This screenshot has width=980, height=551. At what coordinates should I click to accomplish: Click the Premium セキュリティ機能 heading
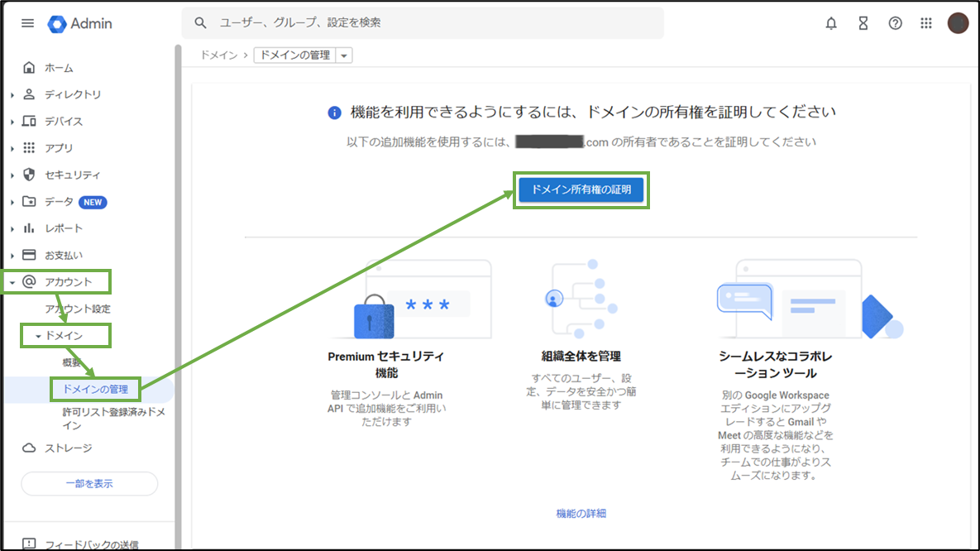(385, 365)
